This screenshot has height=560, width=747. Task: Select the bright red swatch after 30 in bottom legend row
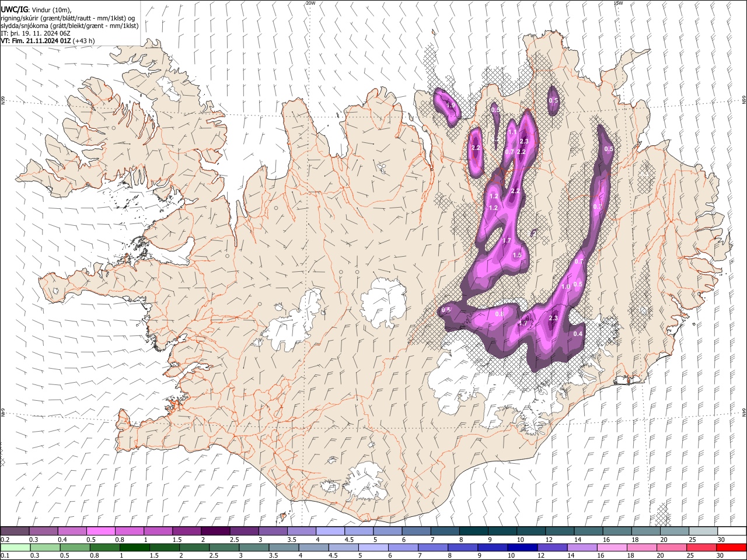[731, 548]
